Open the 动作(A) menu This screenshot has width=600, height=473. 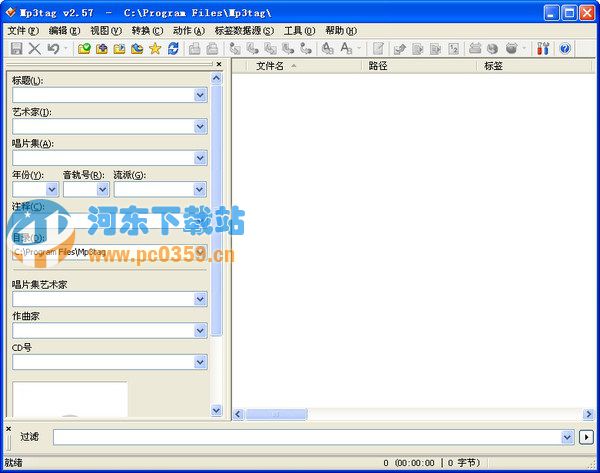(189, 31)
